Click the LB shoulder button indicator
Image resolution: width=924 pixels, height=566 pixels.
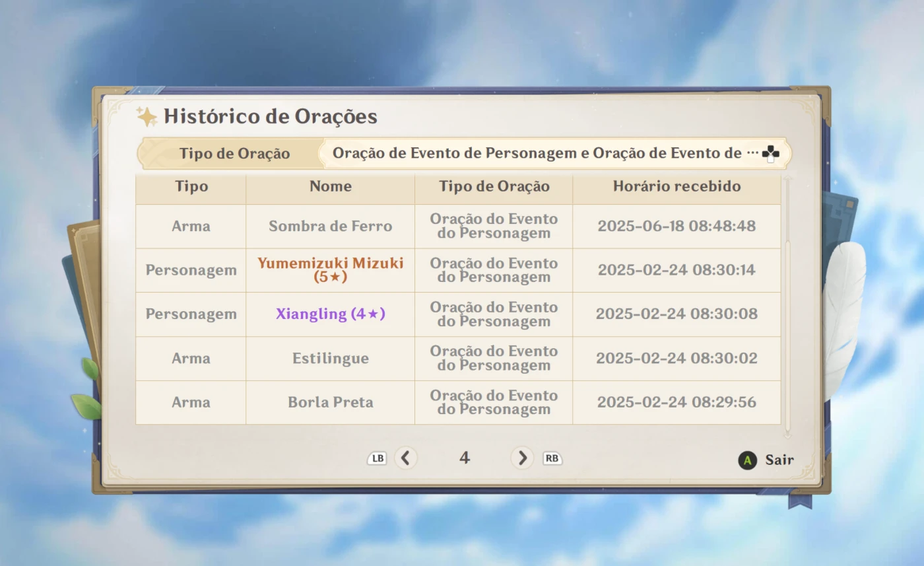tap(377, 458)
